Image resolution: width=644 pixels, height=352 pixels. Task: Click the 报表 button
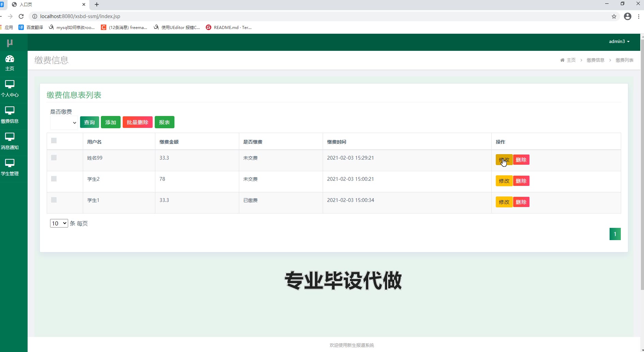165,122
